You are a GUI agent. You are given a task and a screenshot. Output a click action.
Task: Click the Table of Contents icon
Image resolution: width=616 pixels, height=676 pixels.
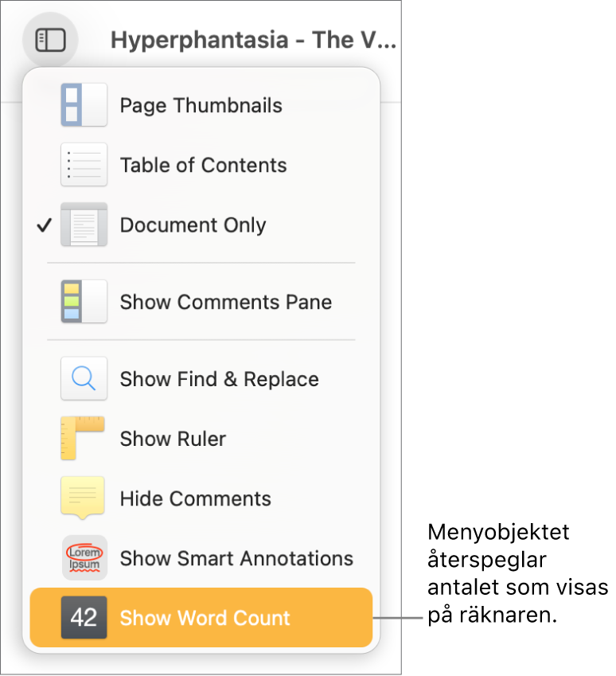(x=84, y=165)
